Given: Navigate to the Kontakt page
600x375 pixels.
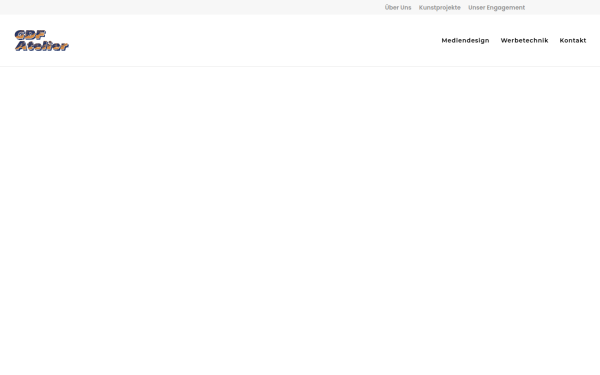Looking at the screenshot, I should coord(573,41).
